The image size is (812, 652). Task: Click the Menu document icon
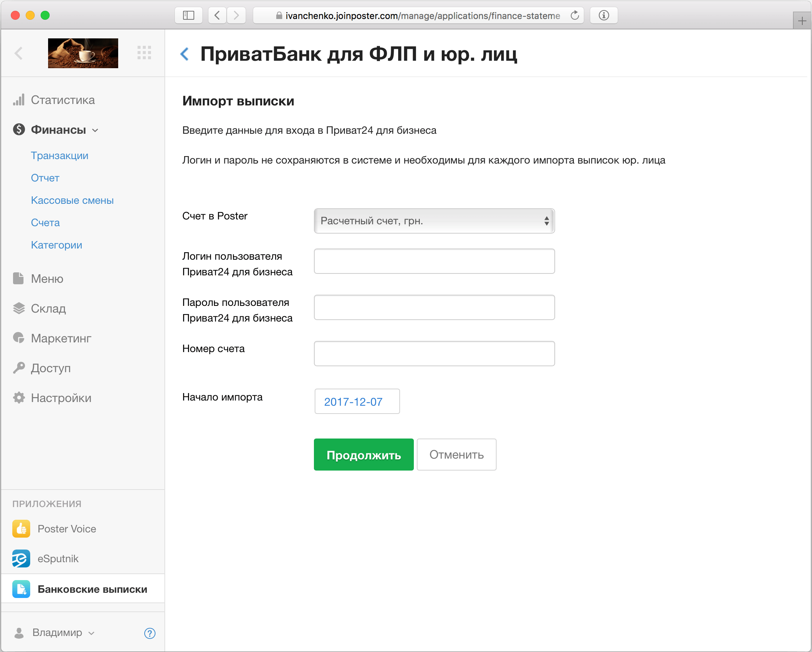tap(19, 279)
